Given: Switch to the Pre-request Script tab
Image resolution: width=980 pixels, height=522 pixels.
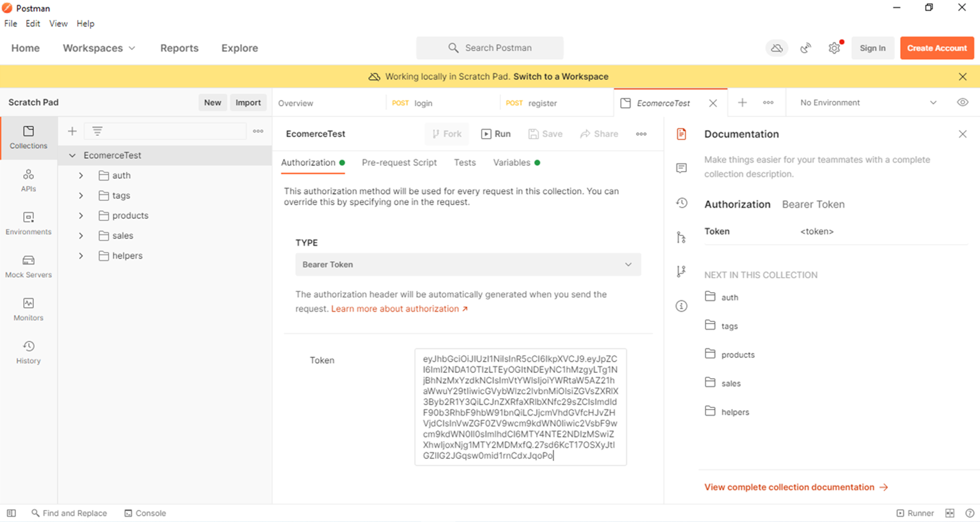Looking at the screenshot, I should (x=399, y=162).
